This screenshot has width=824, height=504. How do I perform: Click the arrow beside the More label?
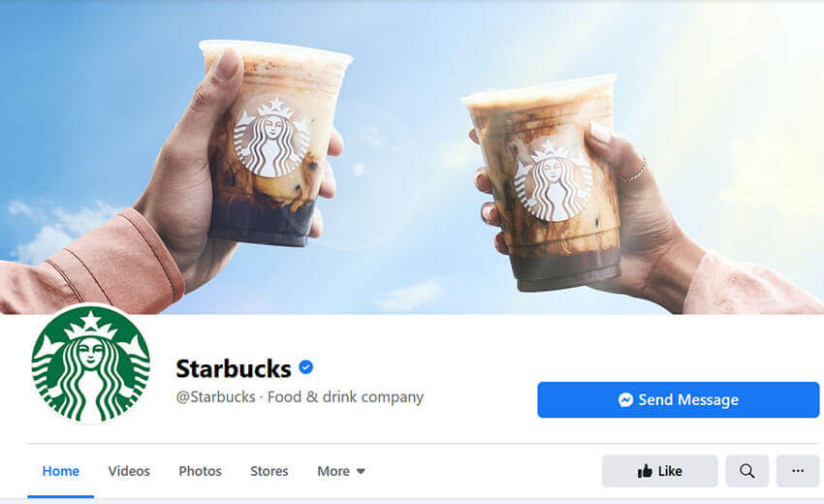(x=361, y=471)
